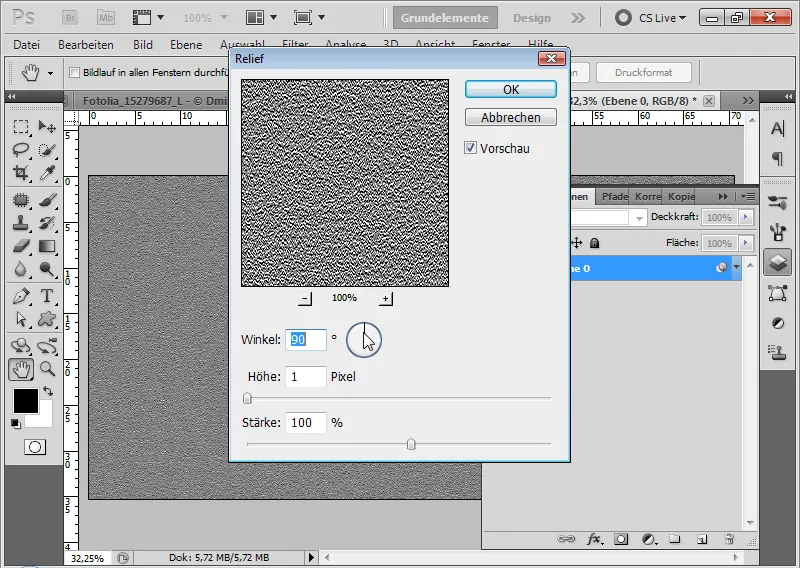Select the Path Selection tool
Viewport: 800px width, 568px height.
tap(21, 319)
